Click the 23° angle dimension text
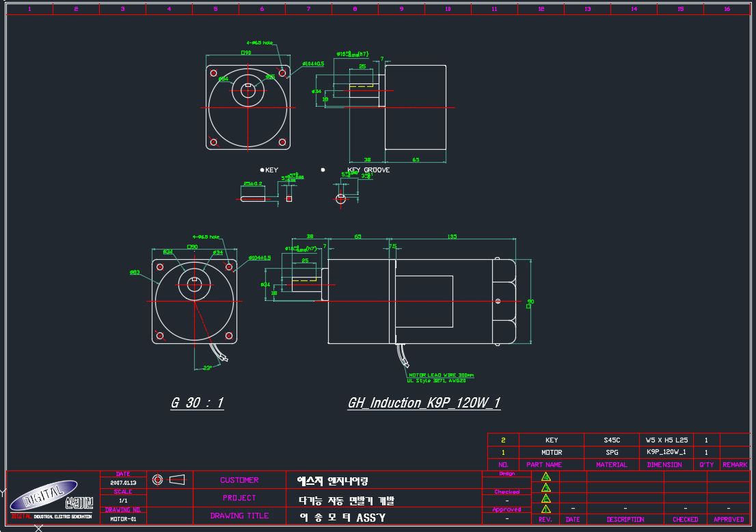Image resolution: width=756 pixels, height=532 pixels. (x=207, y=368)
